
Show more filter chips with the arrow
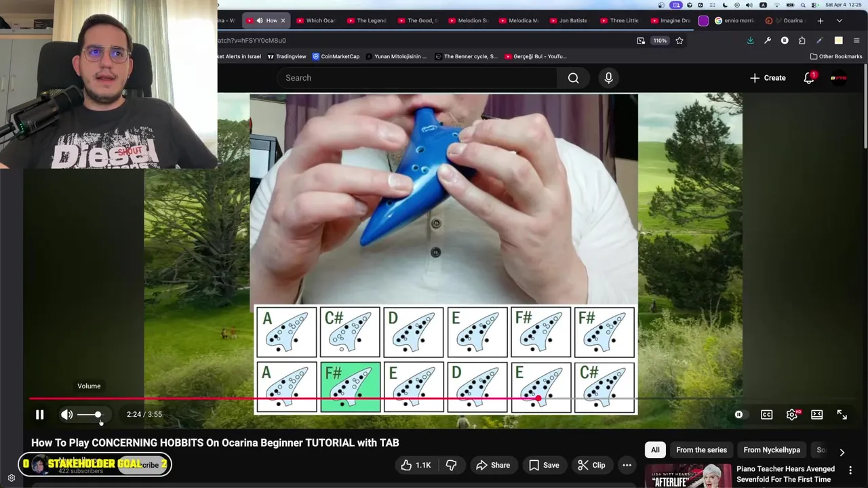(x=842, y=452)
